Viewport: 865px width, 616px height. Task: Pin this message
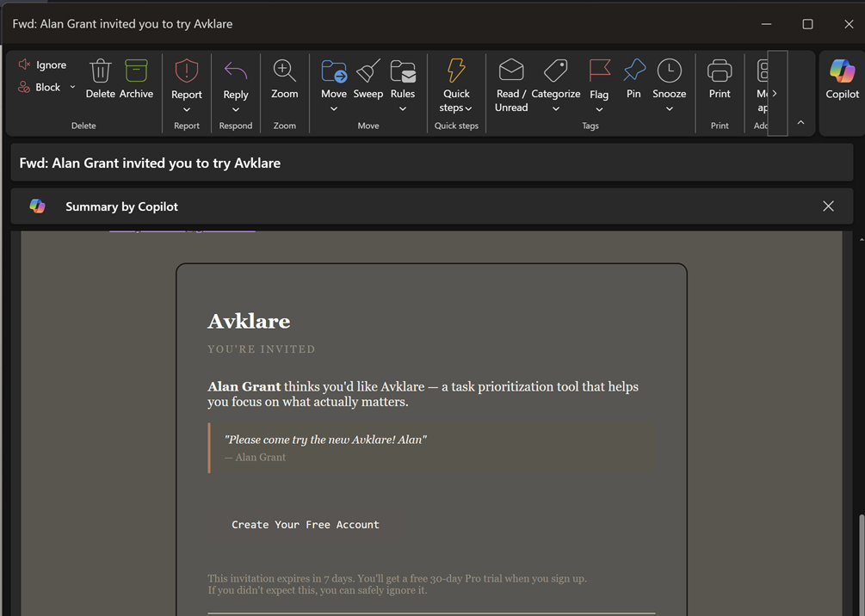click(633, 79)
